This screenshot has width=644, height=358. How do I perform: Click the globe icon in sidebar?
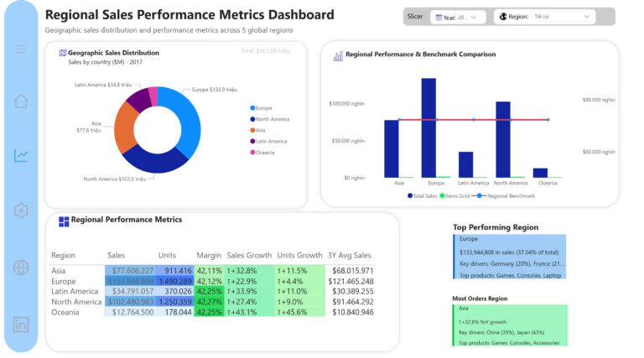point(21,267)
